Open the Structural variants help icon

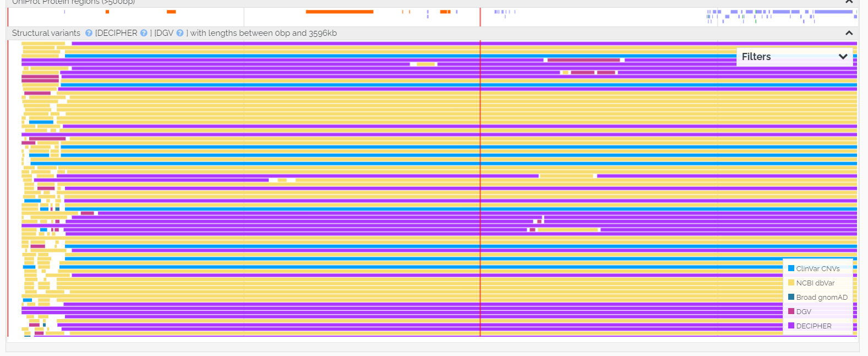(x=89, y=33)
